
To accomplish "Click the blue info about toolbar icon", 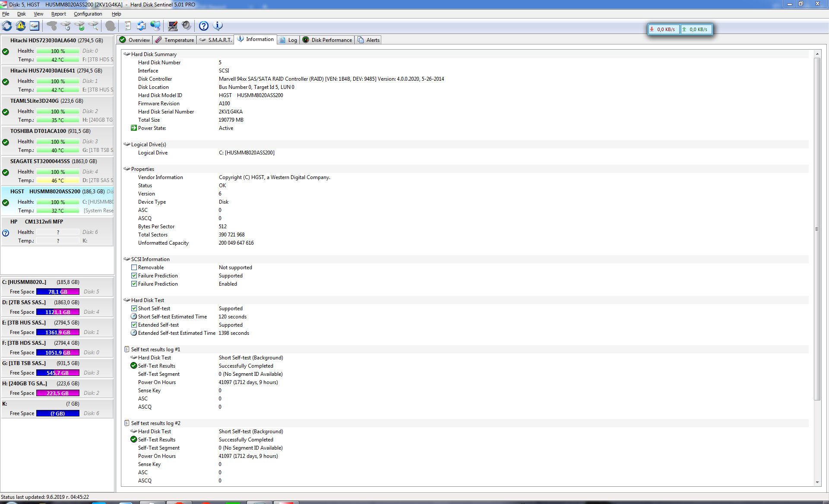I will click(218, 26).
